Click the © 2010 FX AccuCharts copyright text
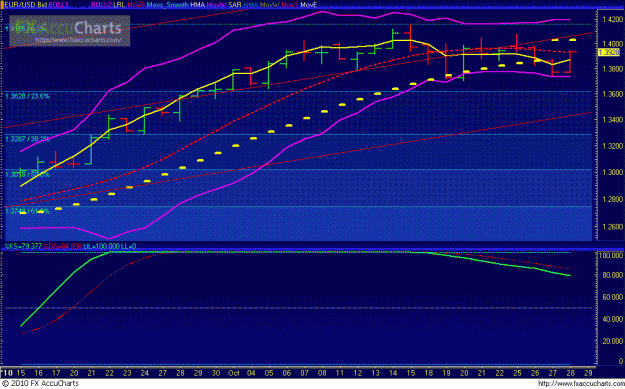 [40, 383]
